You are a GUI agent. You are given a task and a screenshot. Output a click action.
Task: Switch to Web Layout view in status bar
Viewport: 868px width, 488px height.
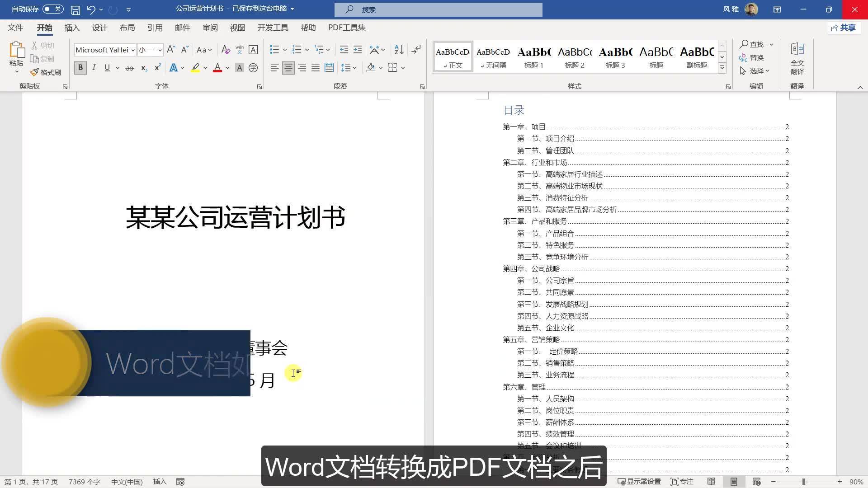(x=756, y=482)
